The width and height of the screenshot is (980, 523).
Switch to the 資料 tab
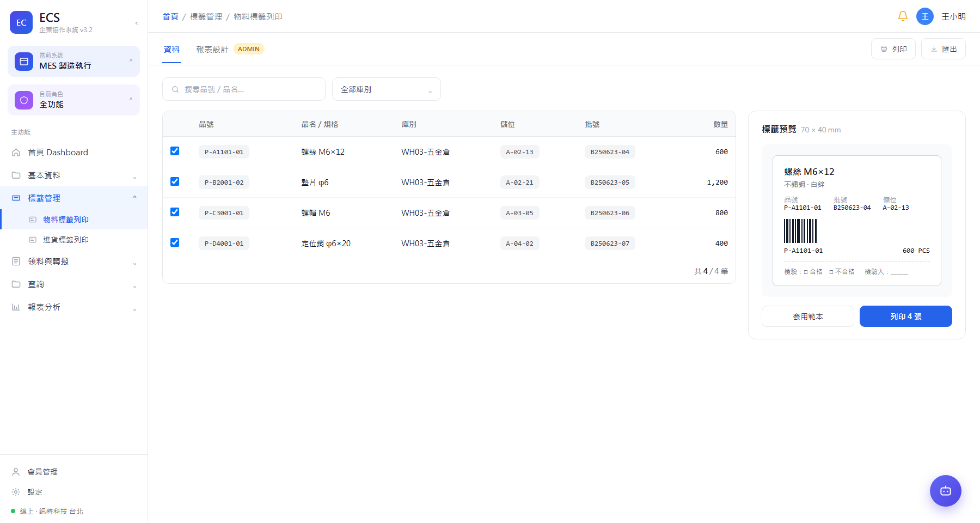pyautogui.click(x=171, y=49)
